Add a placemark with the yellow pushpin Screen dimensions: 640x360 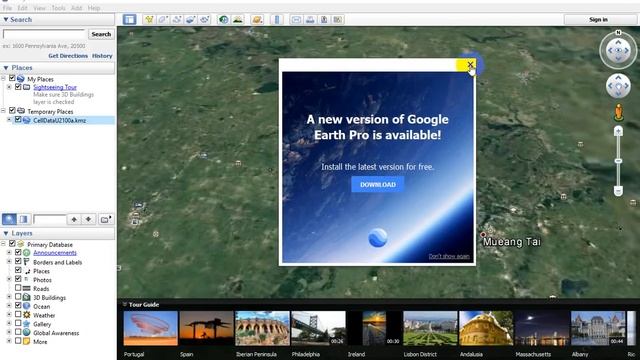[x=149, y=19]
